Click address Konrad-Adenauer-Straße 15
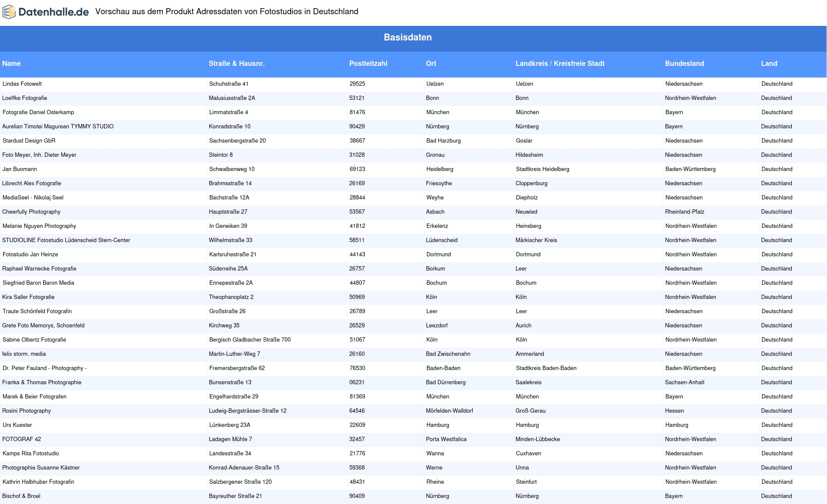This screenshot has height=504, width=827. pos(244,467)
